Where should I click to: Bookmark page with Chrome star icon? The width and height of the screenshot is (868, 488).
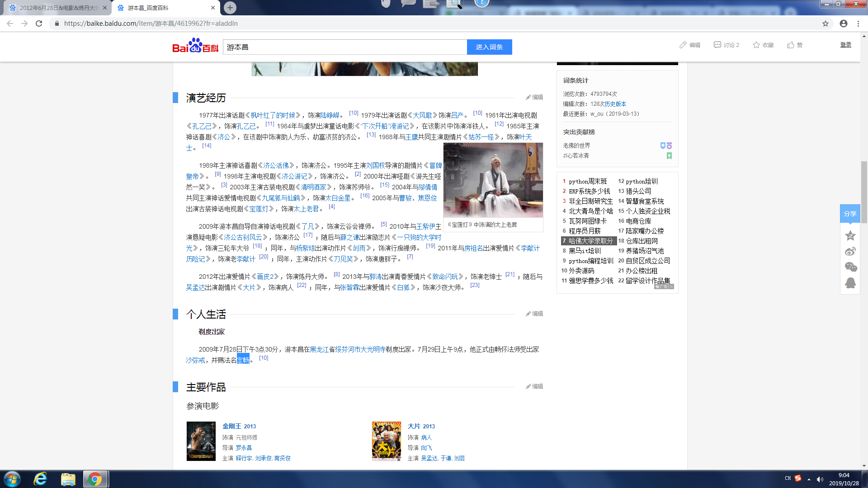click(x=826, y=23)
